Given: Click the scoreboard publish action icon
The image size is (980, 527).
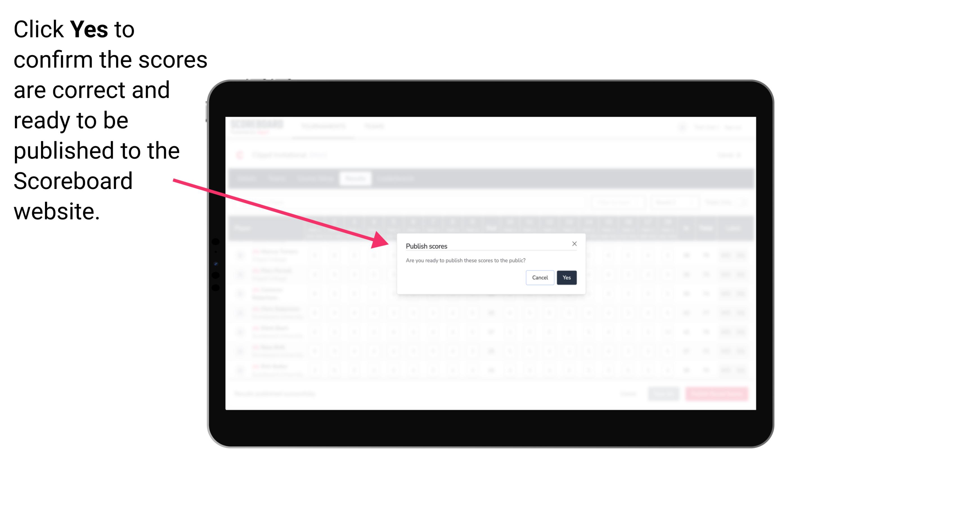Looking at the screenshot, I should 566,276.
